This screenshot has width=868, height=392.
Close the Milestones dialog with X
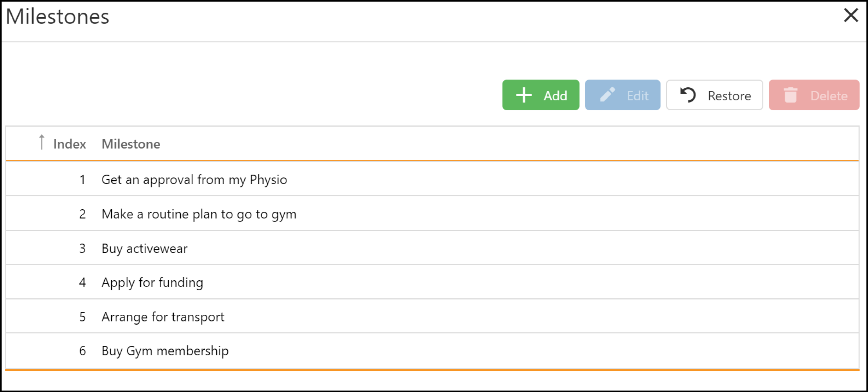point(851,16)
